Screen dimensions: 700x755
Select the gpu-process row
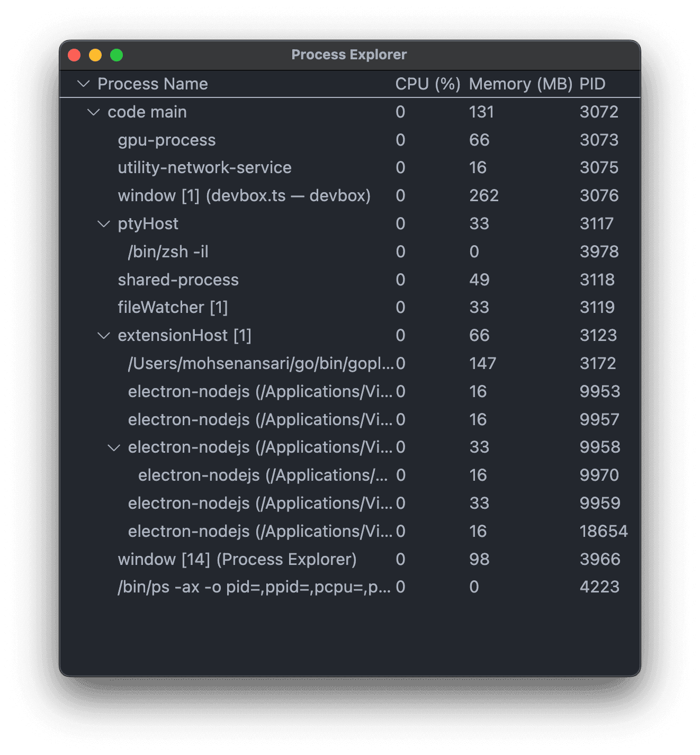350,140
